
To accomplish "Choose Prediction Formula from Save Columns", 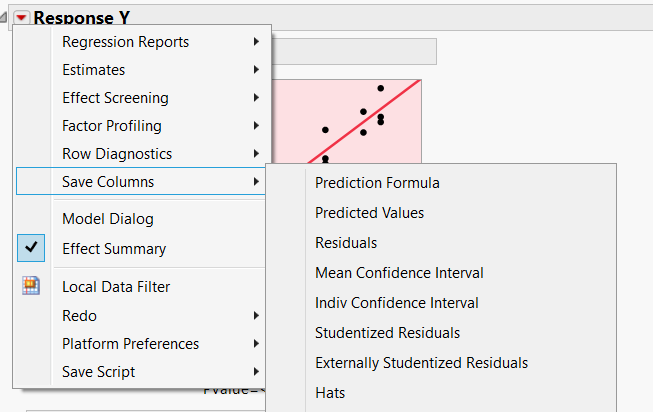I will (x=377, y=183).
